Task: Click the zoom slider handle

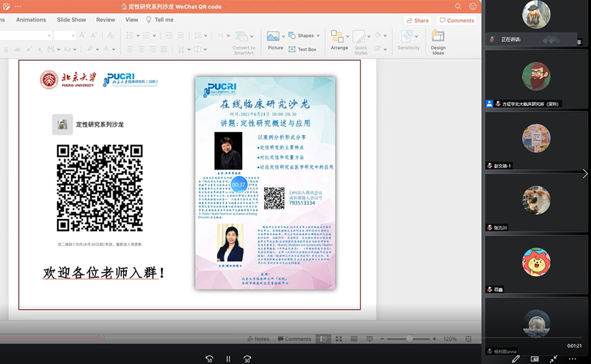Action: (410, 339)
